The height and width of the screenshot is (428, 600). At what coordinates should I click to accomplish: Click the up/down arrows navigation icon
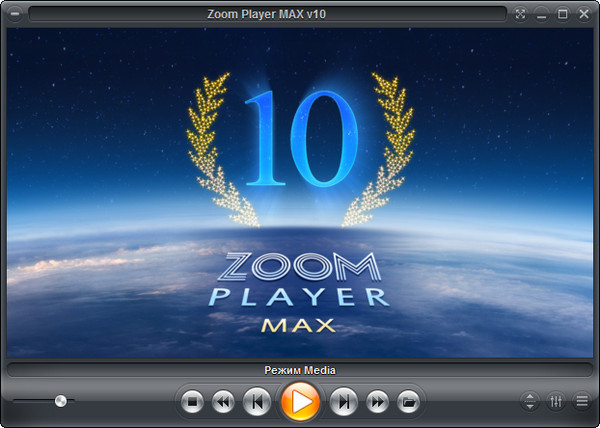pos(530,402)
